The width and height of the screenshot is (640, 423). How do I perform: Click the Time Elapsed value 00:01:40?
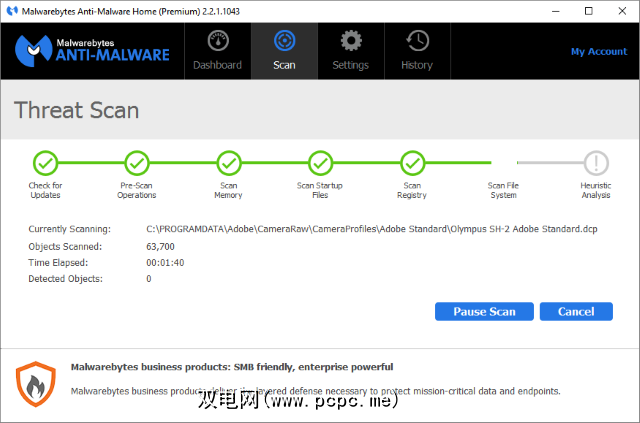pos(165,263)
